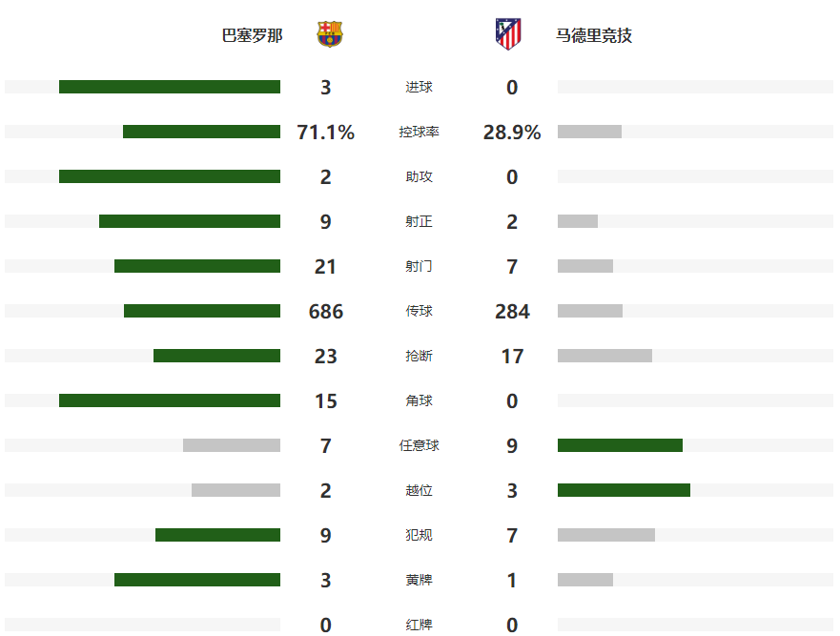Click Barcelona's 686 passes value
The width and height of the screenshot is (840, 636).
coord(326,311)
